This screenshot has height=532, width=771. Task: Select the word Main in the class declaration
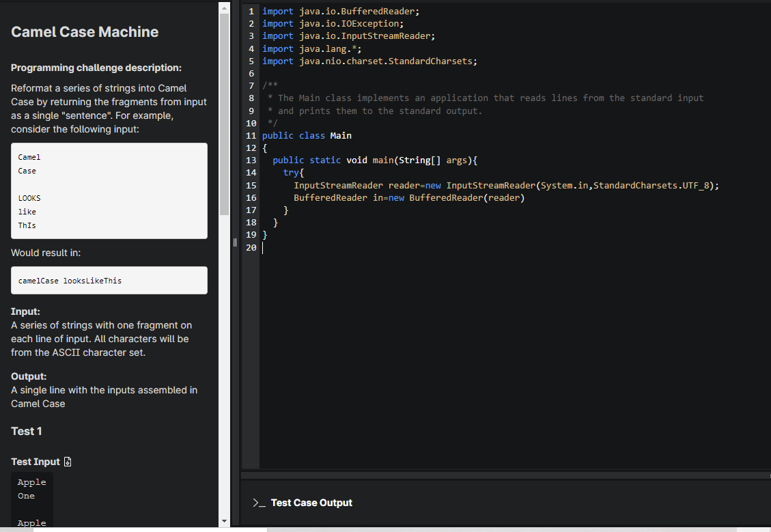pyautogui.click(x=341, y=135)
